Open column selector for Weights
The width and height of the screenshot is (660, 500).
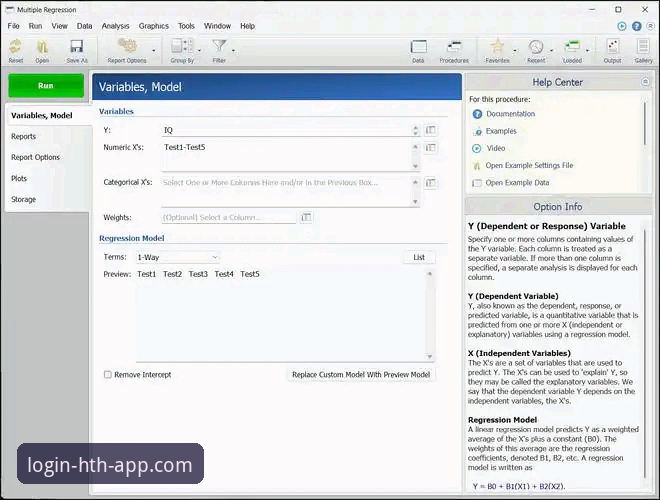point(306,217)
